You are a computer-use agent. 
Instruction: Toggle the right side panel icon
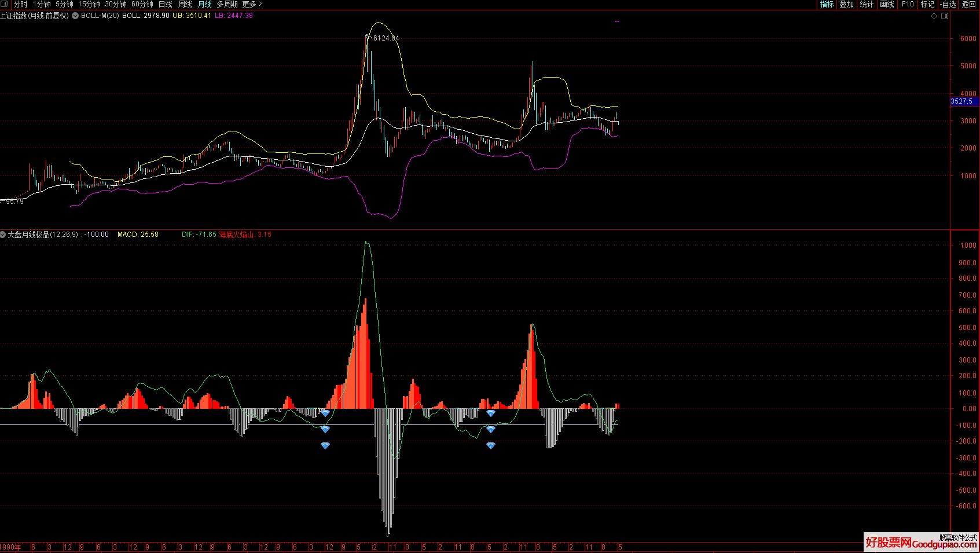(945, 16)
